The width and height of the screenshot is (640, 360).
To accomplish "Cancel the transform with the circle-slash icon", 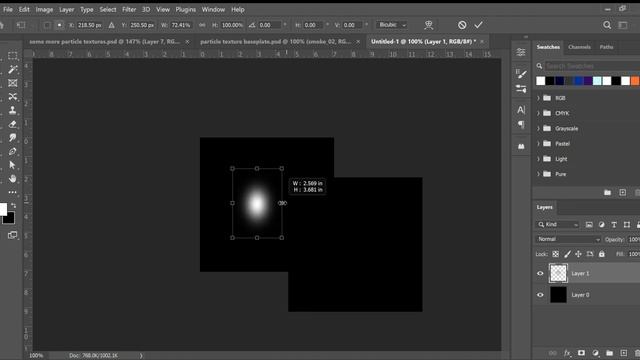I will (462, 25).
